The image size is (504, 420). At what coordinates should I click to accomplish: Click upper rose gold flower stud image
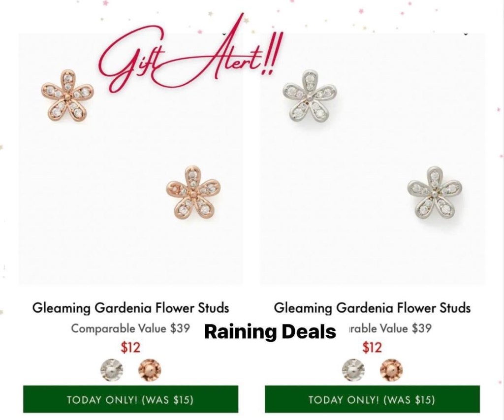pos(67,96)
